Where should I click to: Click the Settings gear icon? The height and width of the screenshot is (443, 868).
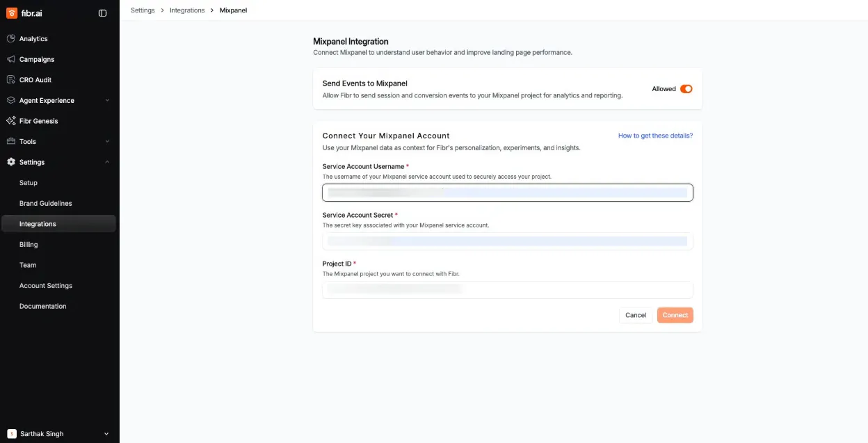(11, 162)
